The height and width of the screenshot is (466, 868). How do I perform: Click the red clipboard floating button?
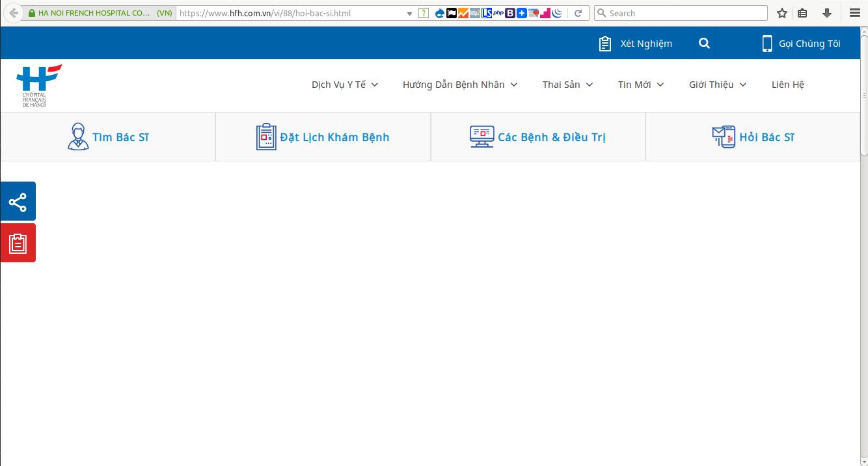point(18,243)
